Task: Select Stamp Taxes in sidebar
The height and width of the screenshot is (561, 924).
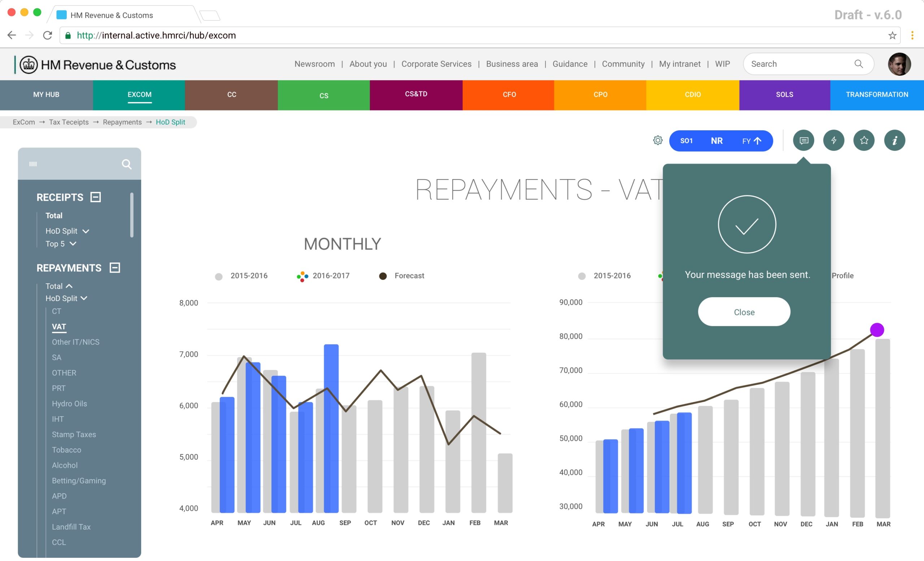Action: pos(74,435)
